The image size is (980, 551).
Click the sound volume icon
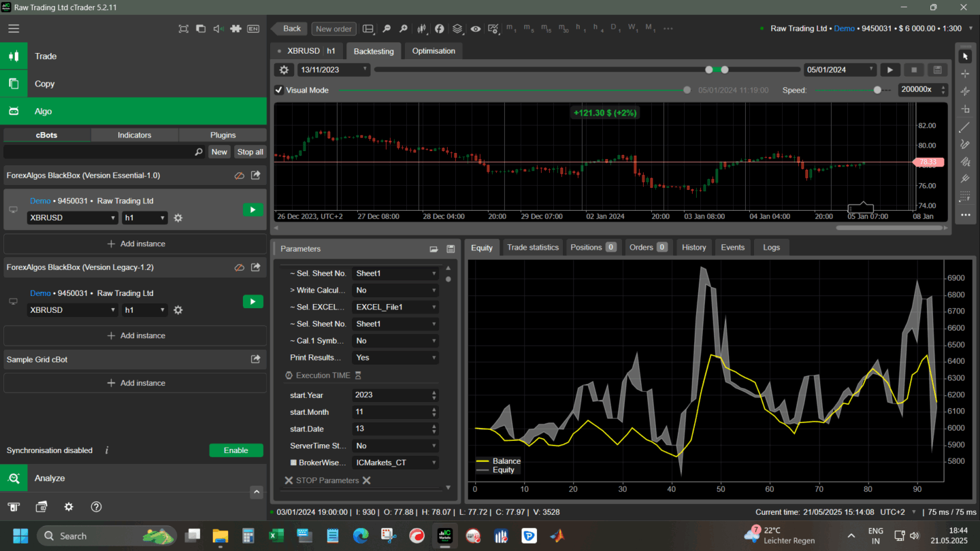click(218, 29)
